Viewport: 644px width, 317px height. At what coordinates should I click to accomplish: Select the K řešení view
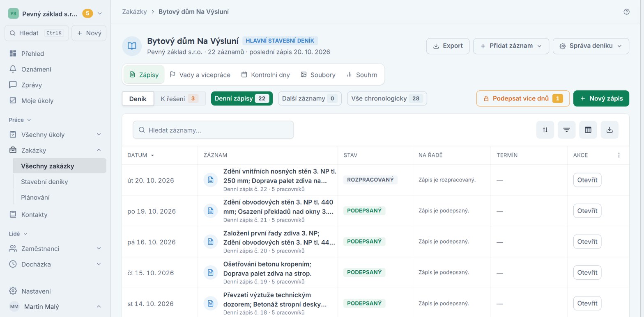coord(179,98)
